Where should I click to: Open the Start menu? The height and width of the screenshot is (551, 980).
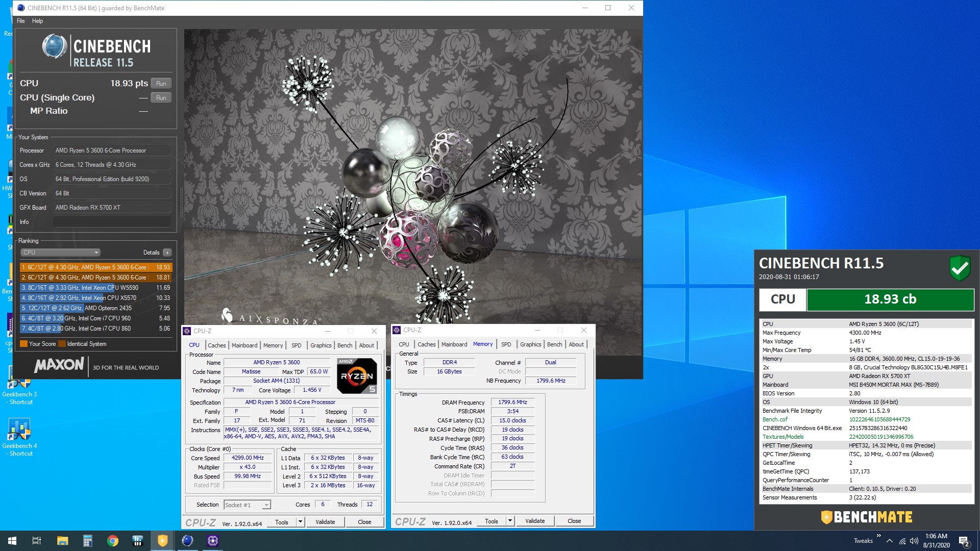12,541
